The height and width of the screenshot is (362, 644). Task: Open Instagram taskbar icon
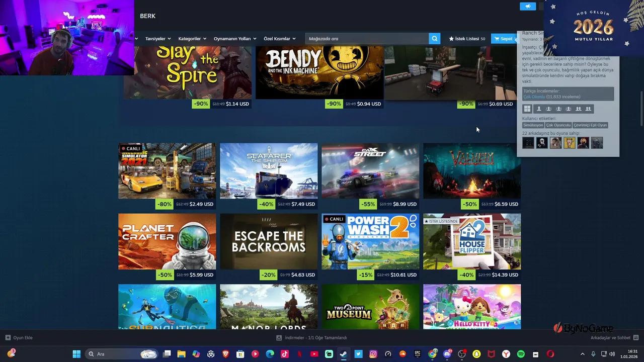pyautogui.click(x=373, y=354)
